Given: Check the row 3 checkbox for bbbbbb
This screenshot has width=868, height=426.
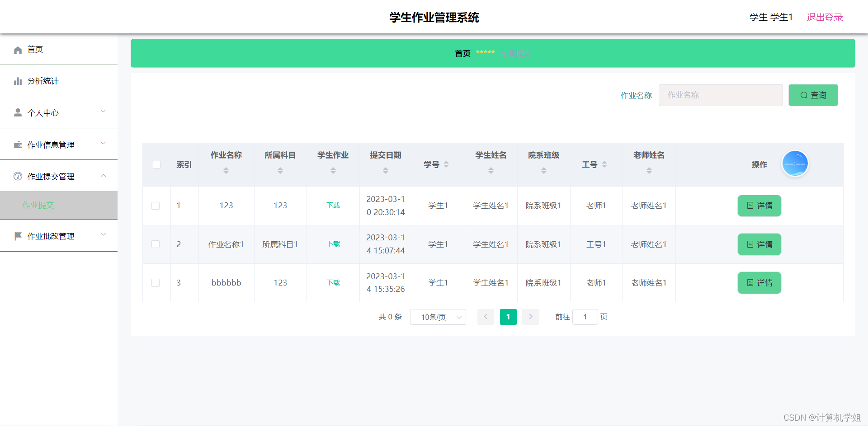Looking at the screenshot, I should pos(156,283).
